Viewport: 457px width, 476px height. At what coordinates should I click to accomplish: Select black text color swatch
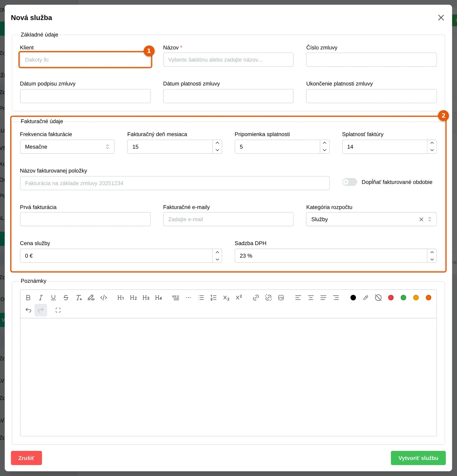353,298
